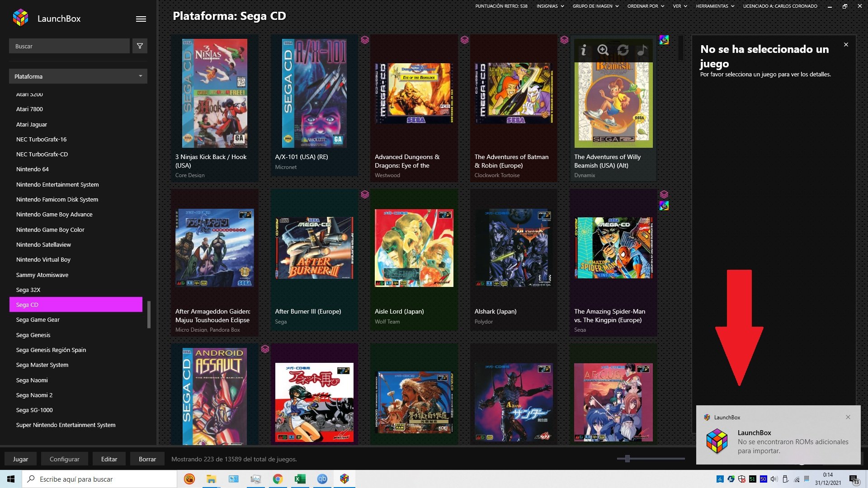Open the ORDENAR POR dropdown

pyautogui.click(x=646, y=6)
